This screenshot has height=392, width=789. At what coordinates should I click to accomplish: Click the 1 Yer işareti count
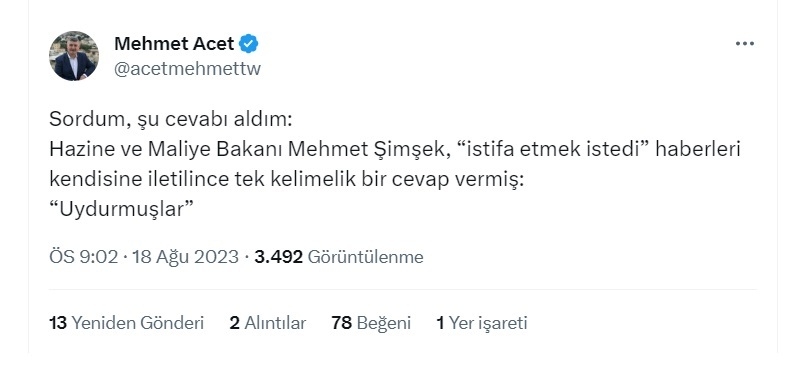click(482, 323)
